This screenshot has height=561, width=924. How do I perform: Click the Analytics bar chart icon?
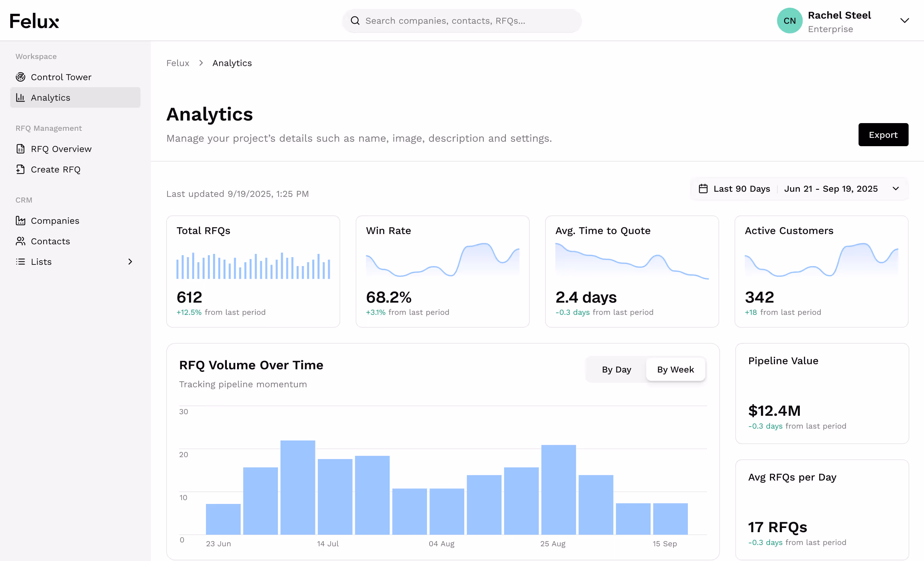pyautogui.click(x=20, y=98)
